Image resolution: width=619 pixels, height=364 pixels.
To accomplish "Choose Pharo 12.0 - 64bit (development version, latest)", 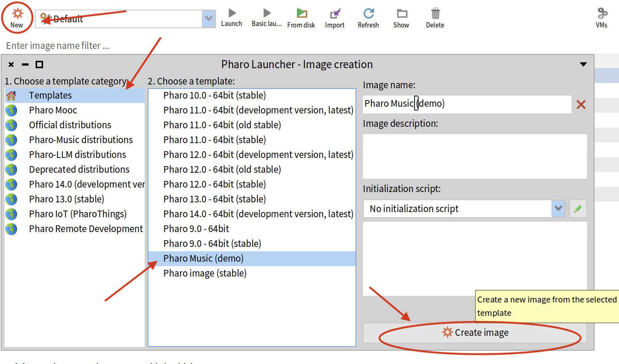I will tap(252, 155).
